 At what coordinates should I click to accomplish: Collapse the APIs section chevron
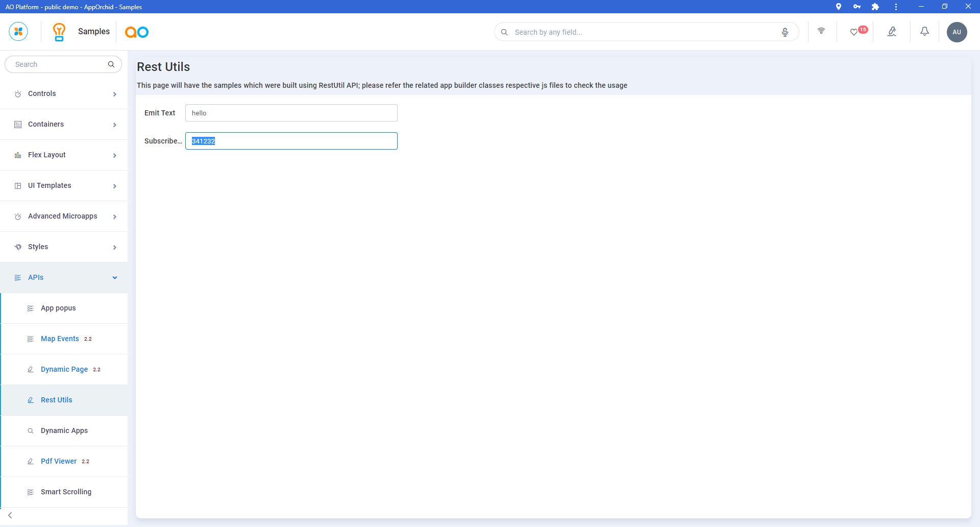(x=115, y=278)
